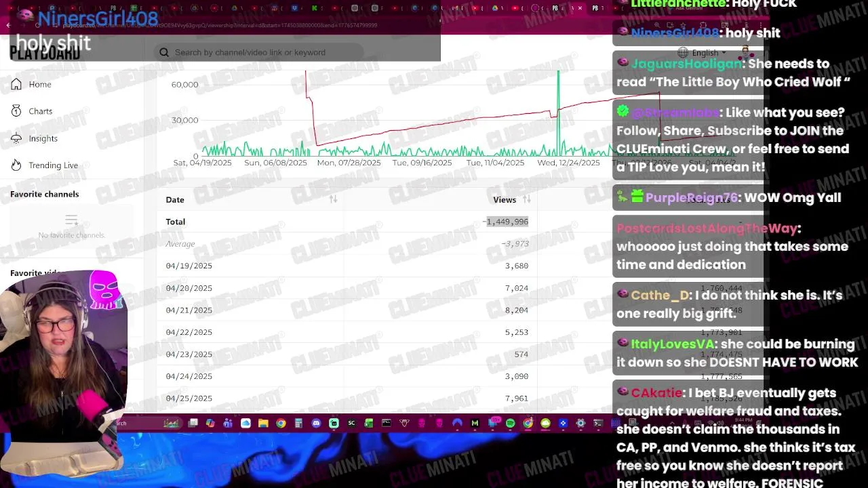The width and height of the screenshot is (868, 488).
Task: Click the views value 5,253
Action: click(x=517, y=332)
